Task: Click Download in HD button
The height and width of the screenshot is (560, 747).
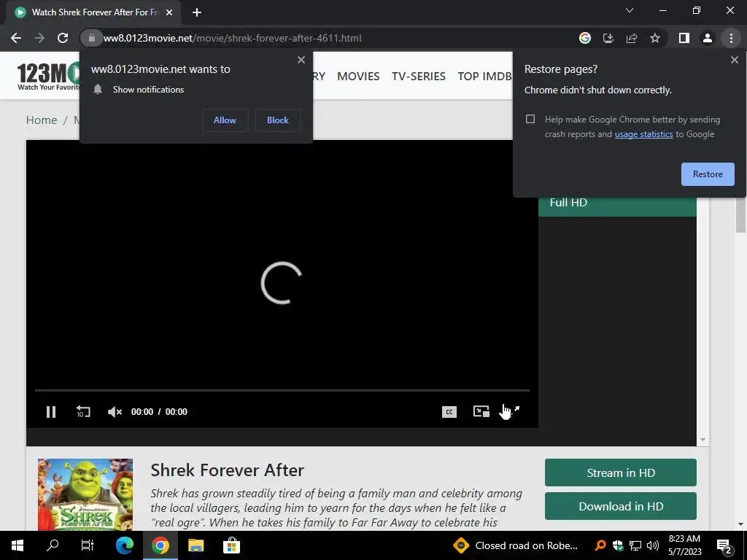Action: [x=620, y=506]
